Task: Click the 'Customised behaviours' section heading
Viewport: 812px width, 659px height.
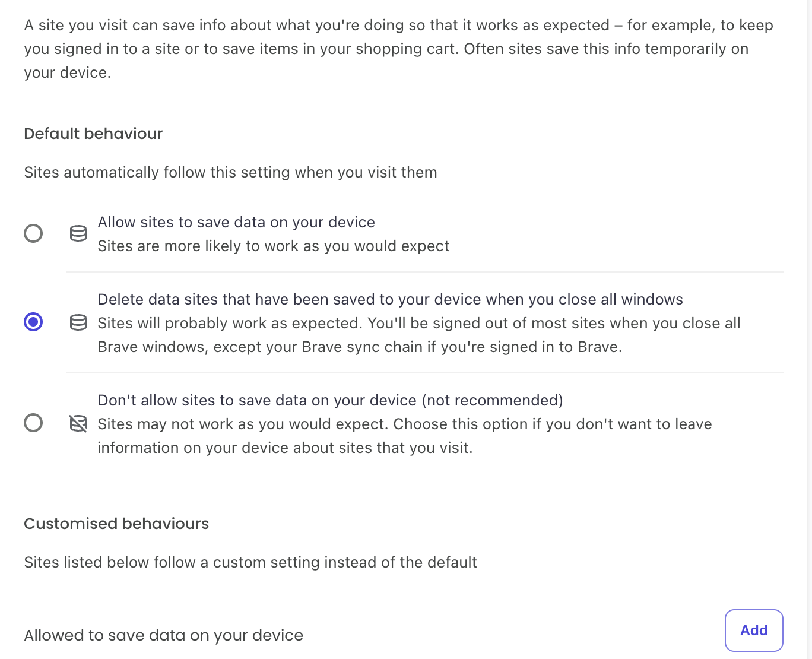Action: 116,524
